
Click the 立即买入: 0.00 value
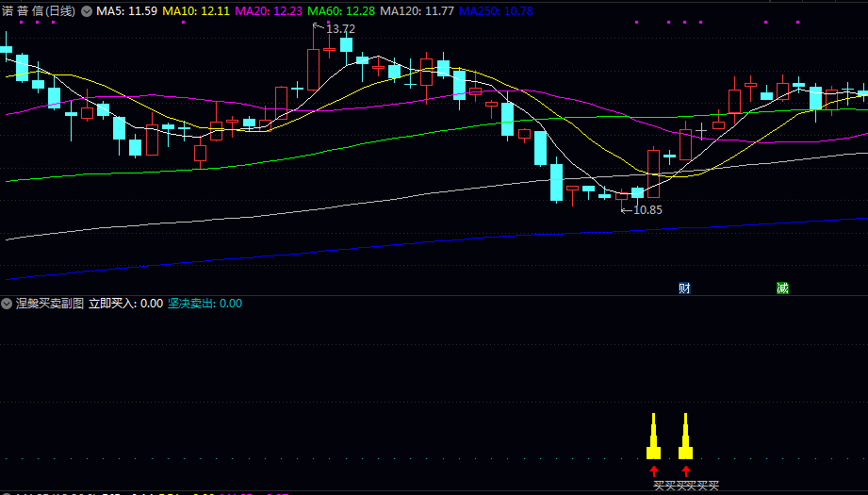pos(125,304)
